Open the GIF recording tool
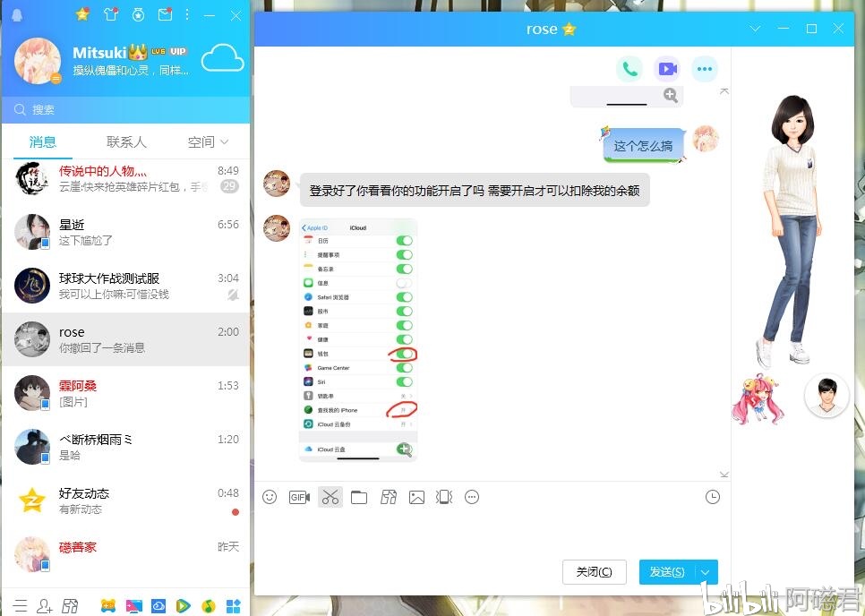Image resolution: width=865 pixels, height=616 pixels. (300, 497)
